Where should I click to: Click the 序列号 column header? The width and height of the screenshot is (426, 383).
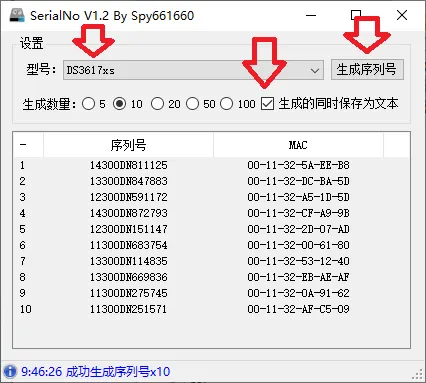click(128, 145)
